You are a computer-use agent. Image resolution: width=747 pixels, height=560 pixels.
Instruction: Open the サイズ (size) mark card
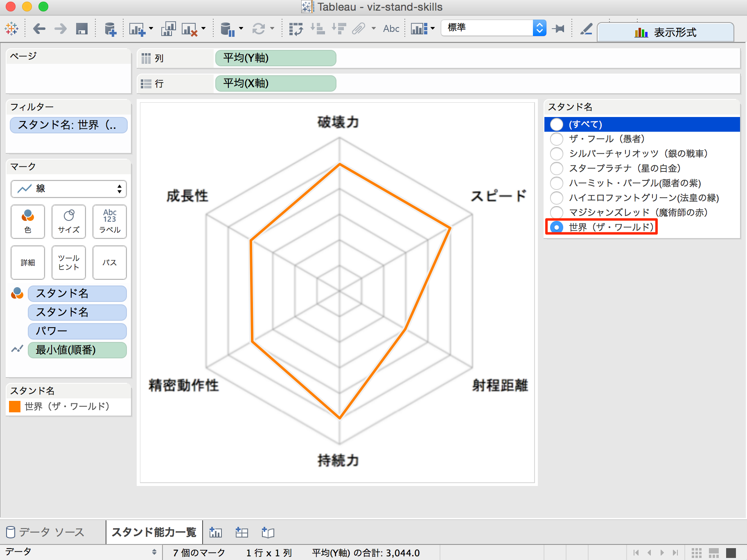coord(69,221)
